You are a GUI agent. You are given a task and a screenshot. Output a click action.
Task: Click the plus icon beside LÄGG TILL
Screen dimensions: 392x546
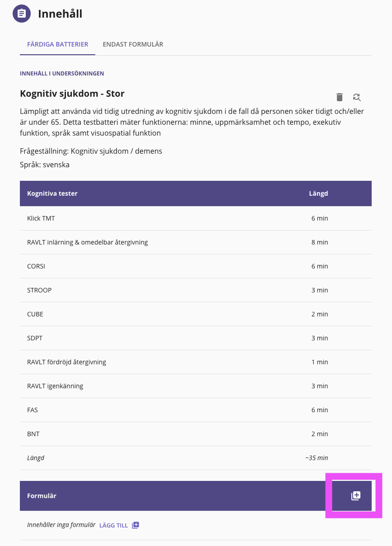(135, 525)
